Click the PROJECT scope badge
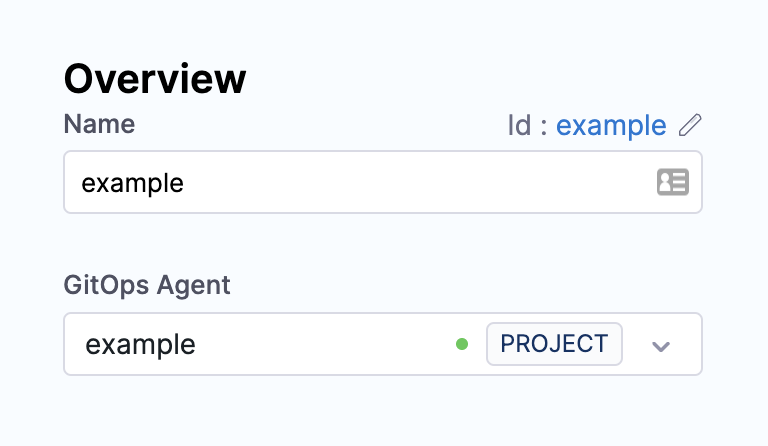Image resolution: width=768 pixels, height=446 pixels. (554, 344)
